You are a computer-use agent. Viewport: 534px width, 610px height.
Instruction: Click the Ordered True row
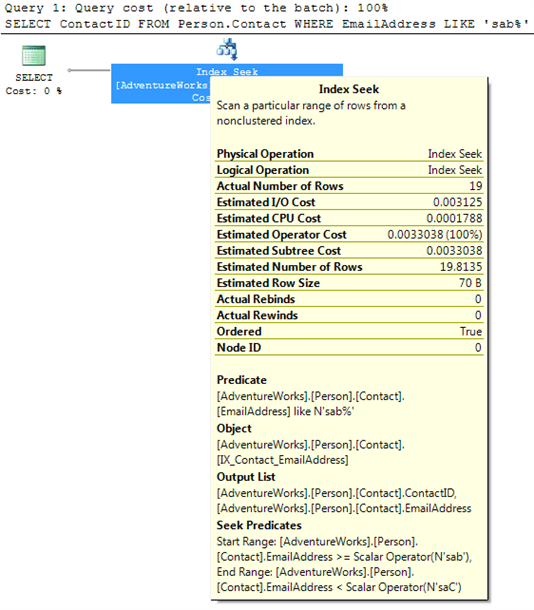tap(349, 331)
